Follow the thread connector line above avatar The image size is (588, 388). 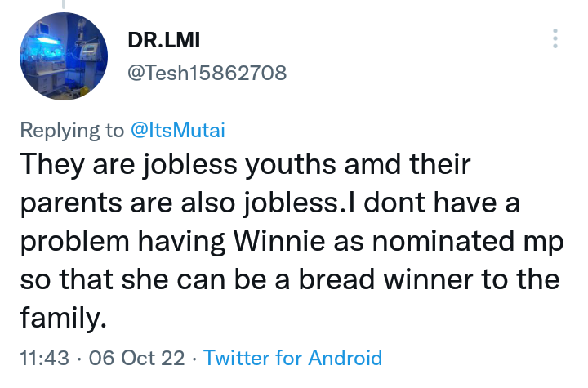tap(64, 4)
